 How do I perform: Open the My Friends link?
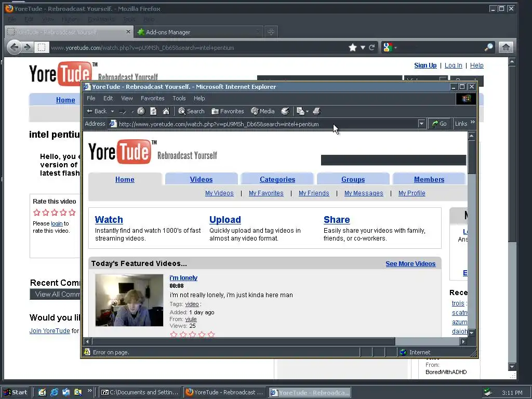tap(314, 193)
